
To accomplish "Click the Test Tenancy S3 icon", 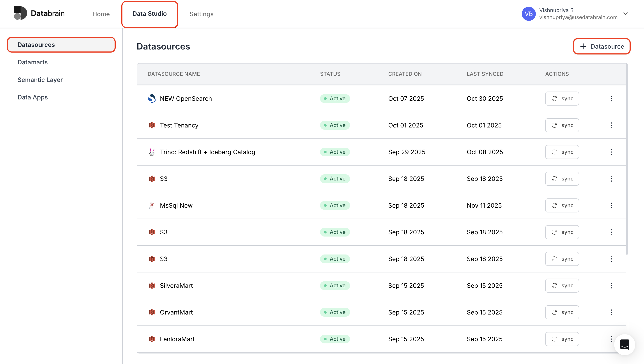I will point(152,125).
